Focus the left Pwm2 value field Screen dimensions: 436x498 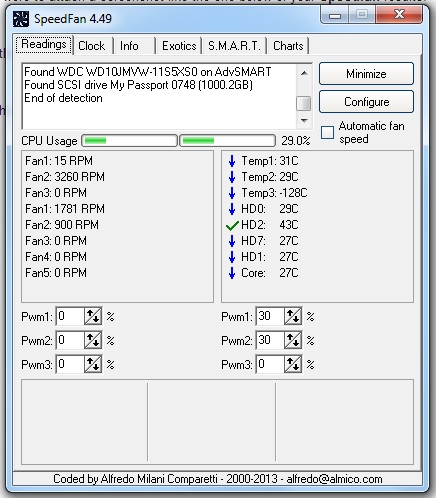[x=70, y=340]
